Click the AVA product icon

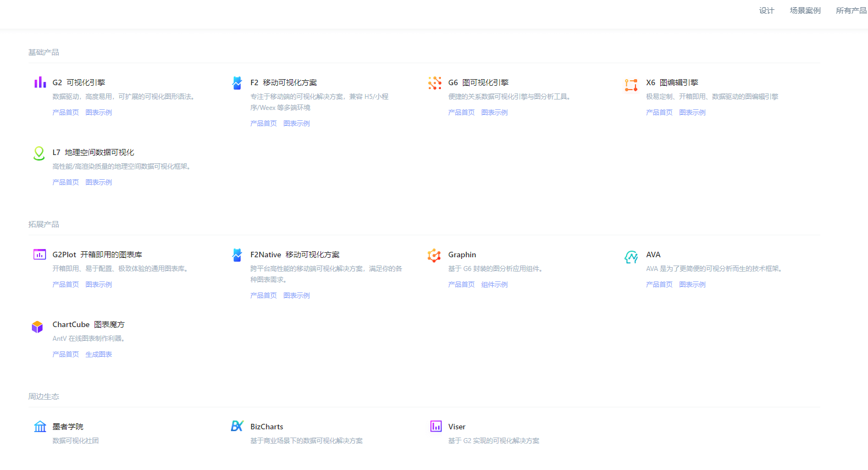pyautogui.click(x=631, y=257)
